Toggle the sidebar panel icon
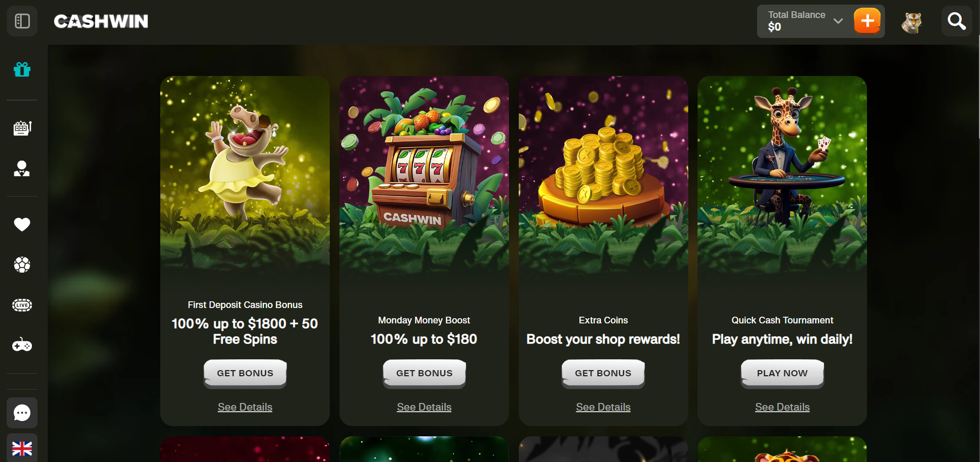Screen dimensions: 980x462 click(22, 21)
